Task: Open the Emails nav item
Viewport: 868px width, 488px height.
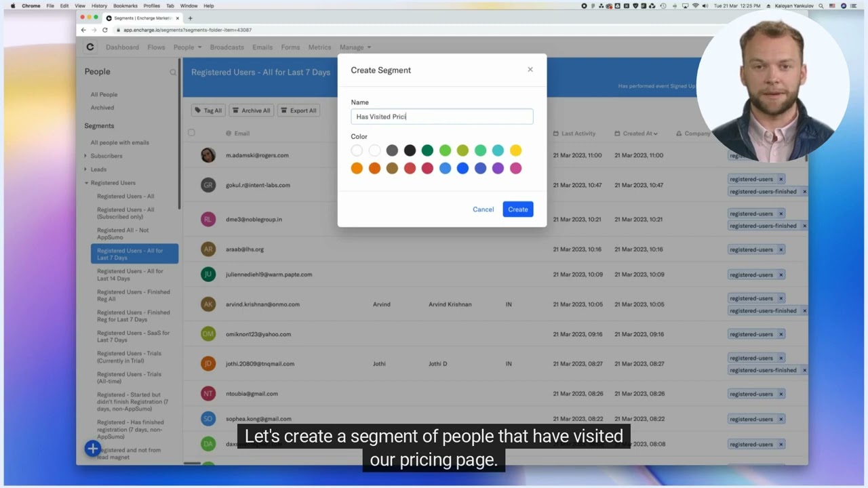Action: [262, 47]
